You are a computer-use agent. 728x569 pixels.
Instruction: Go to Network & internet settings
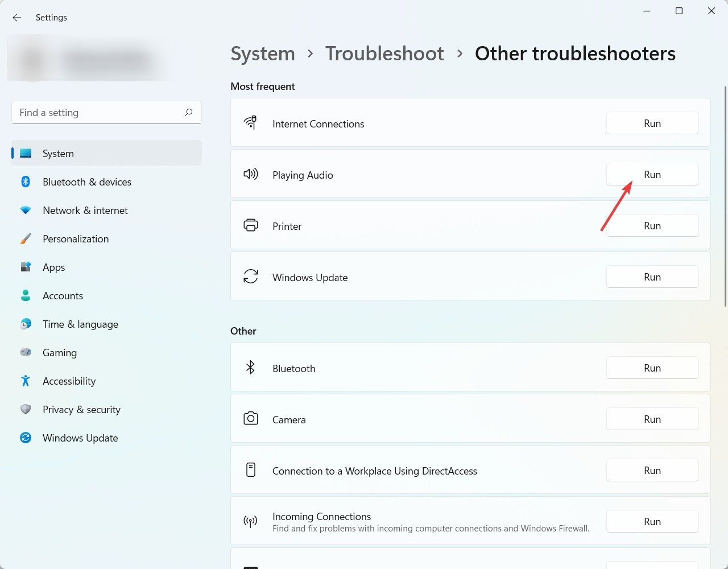106,210
